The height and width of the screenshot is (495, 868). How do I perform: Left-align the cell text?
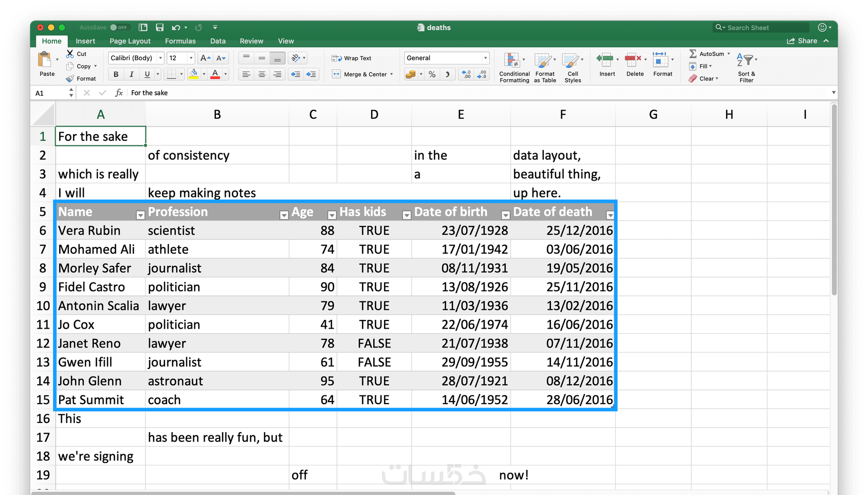[246, 75]
